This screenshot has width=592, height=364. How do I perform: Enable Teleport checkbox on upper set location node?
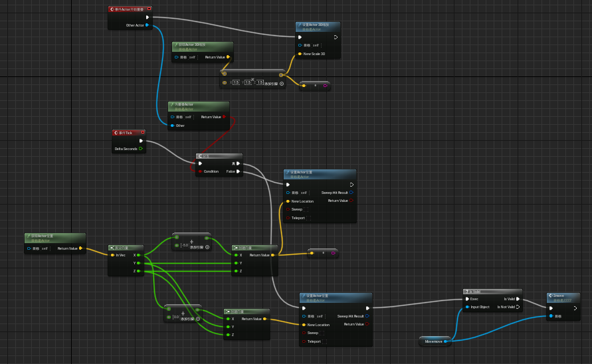310,217
